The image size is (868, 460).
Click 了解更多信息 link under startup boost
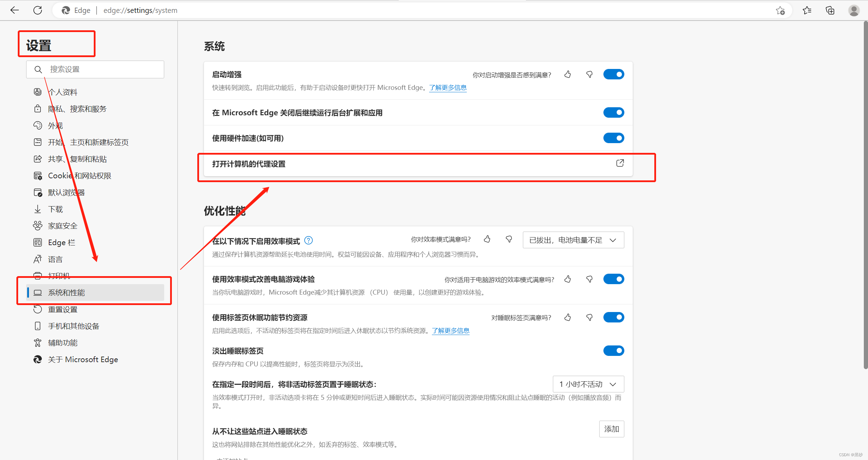pyautogui.click(x=448, y=88)
